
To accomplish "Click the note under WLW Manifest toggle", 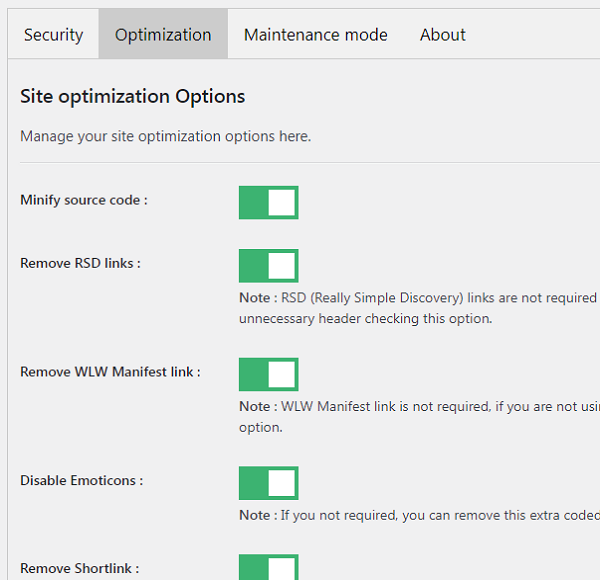I will [x=418, y=416].
